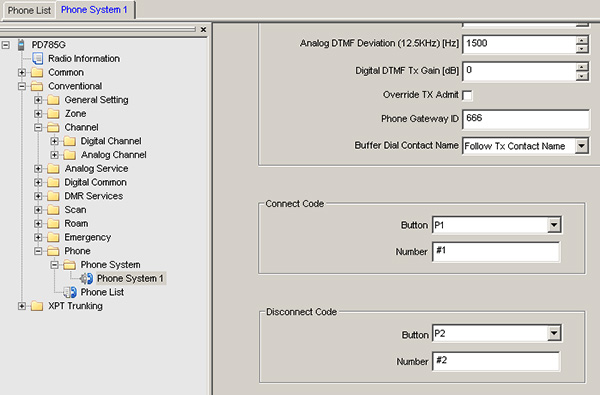Select Phone List label in tree
The image size is (600, 395).
(102, 292)
